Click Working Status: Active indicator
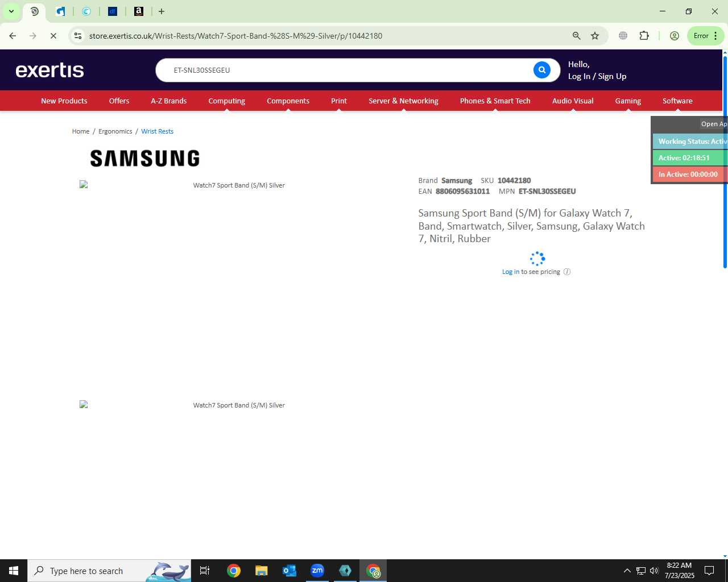The image size is (728, 582). tap(690, 142)
